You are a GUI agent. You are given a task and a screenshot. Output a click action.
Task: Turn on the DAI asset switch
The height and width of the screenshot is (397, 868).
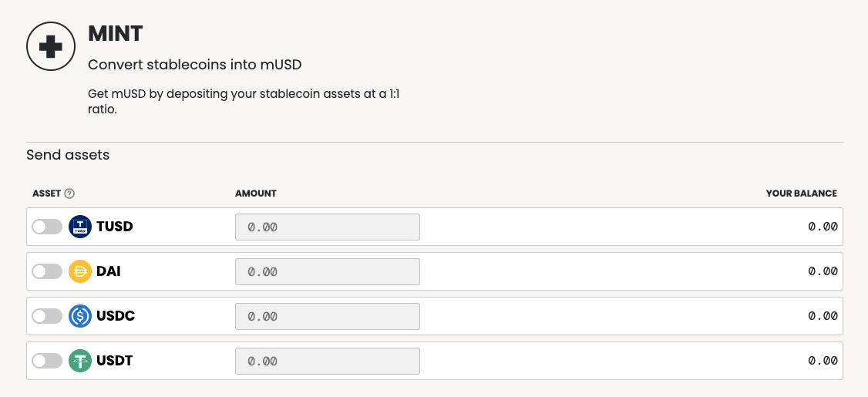47,271
